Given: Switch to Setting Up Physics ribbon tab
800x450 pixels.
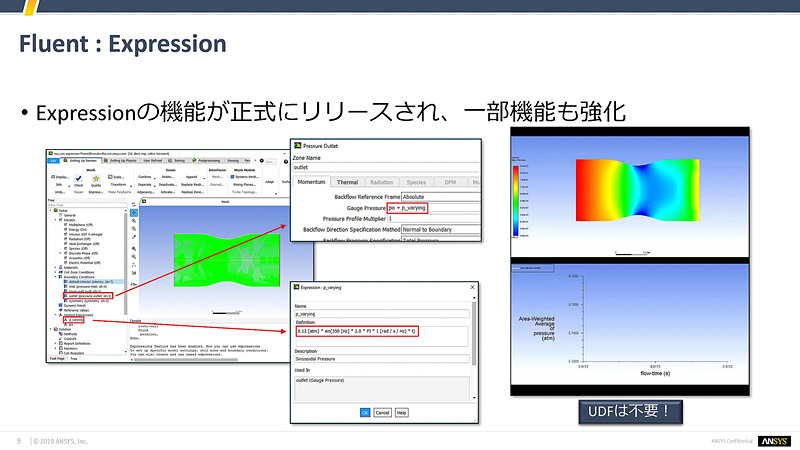Looking at the screenshot, I should 120,161.
